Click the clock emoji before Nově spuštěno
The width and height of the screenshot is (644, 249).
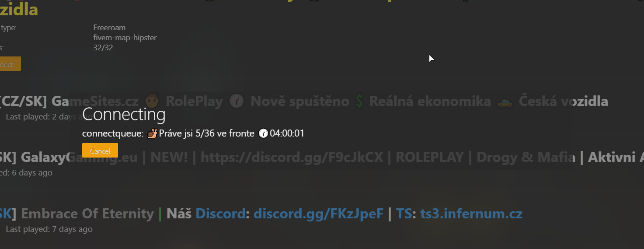pyautogui.click(x=237, y=102)
